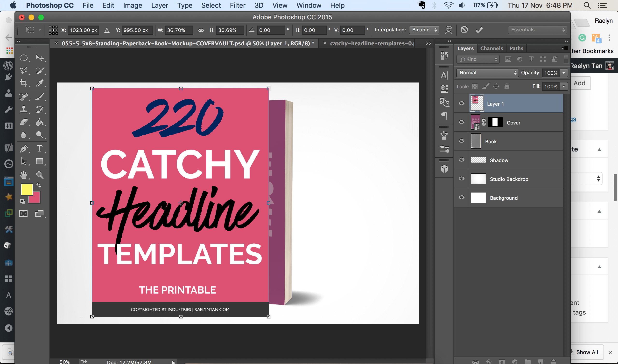The height and width of the screenshot is (364, 618).
Task: Toggle the width-height aspect ratio link
Action: 201,30
